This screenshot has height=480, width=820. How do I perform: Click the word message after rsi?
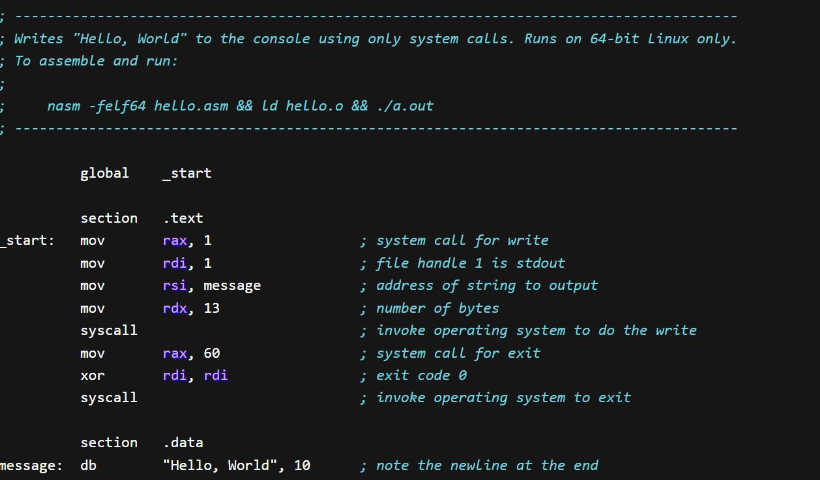coord(232,286)
